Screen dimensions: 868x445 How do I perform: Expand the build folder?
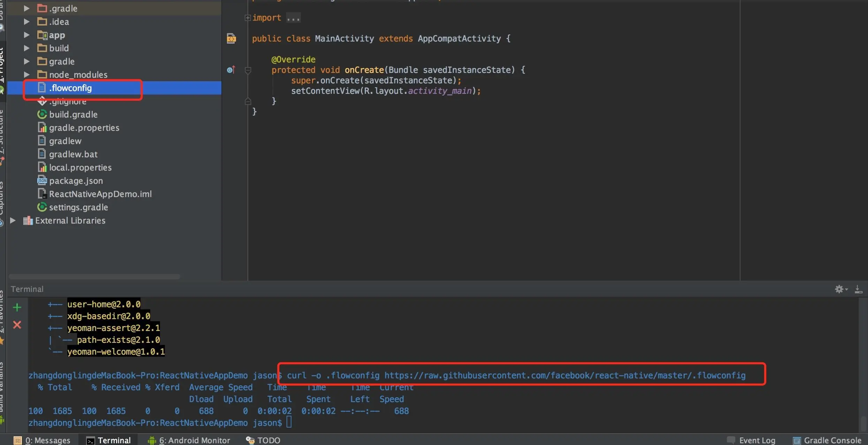click(26, 48)
